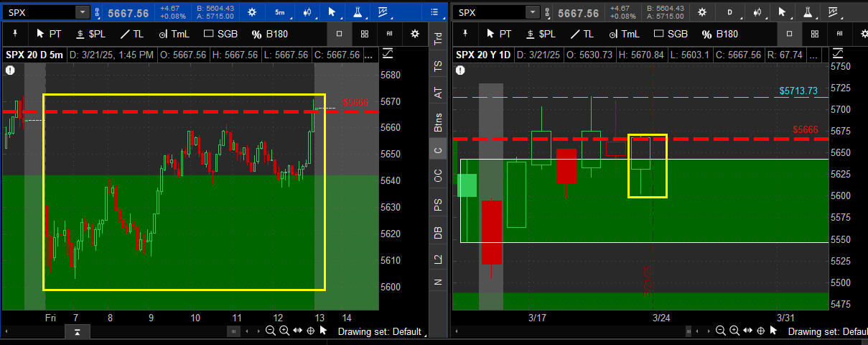Click the left chart horizontal scrollbar handle
The image size is (868, 345).
point(233,331)
